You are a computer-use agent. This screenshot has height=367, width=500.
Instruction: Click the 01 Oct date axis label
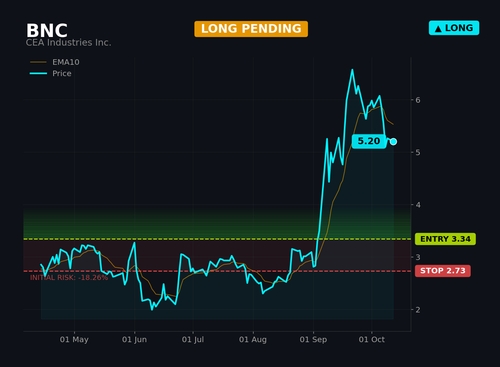point(372,340)
